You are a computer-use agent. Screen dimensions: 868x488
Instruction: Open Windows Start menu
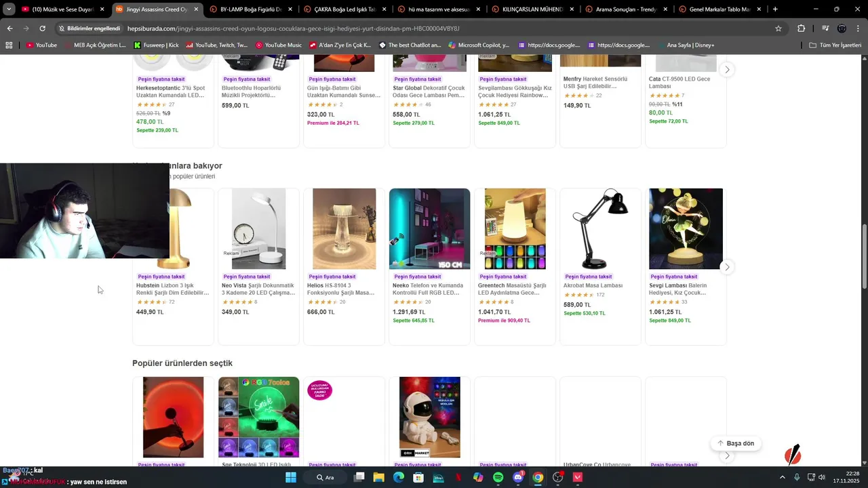pyautogui.click(x=290, y=477)
